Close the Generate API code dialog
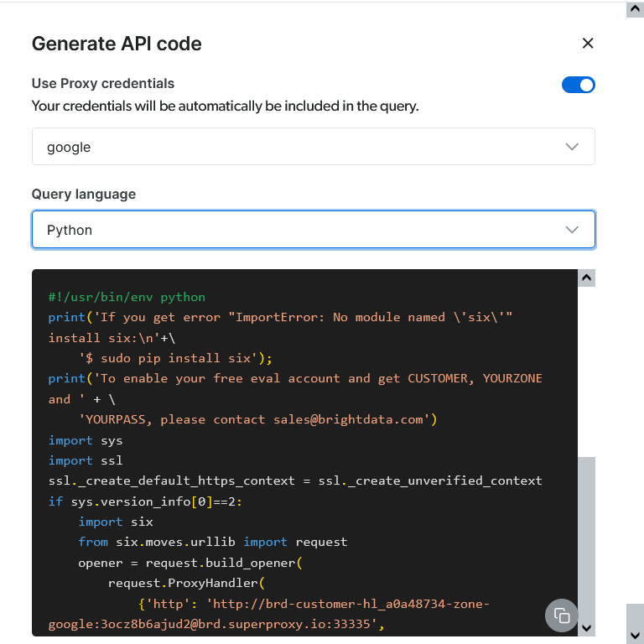The width and height of the screenshot is (644, 644). 588,43
